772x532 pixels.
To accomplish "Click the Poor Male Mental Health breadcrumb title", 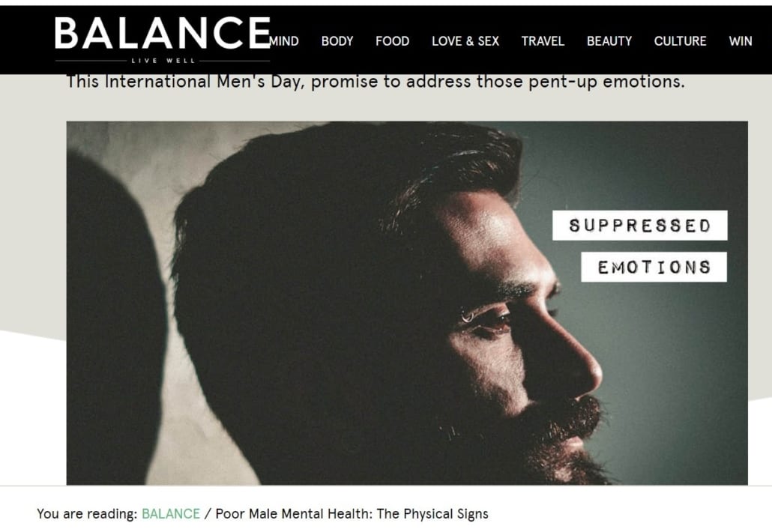I will [x=352, y=514].
